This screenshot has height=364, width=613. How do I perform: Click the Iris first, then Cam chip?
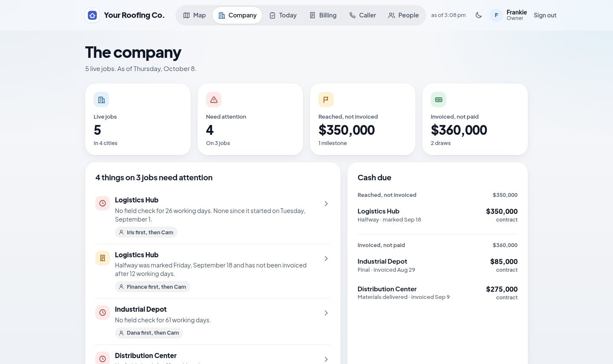[146, 232]
